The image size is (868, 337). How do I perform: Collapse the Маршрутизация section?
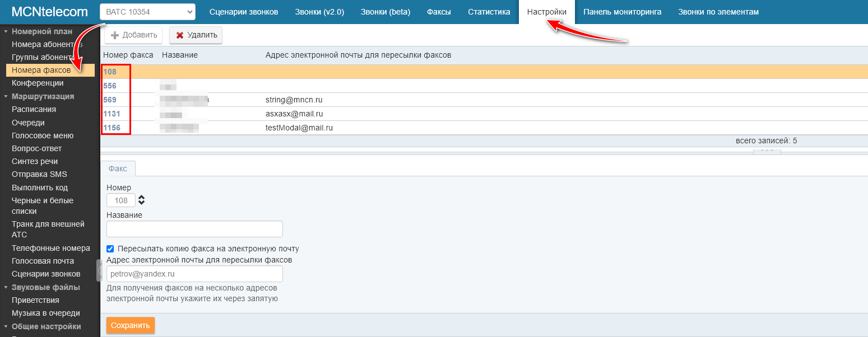pyautogui.click(x=43, y=96)
